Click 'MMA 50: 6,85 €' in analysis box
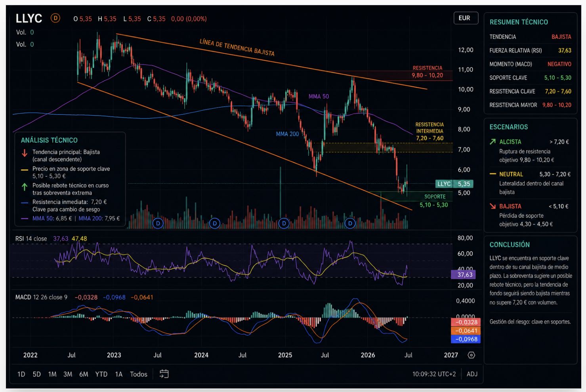 52,218
